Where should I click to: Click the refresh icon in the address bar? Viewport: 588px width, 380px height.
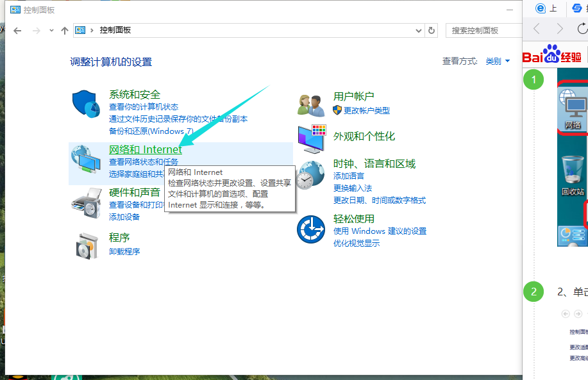click(432, 30)
